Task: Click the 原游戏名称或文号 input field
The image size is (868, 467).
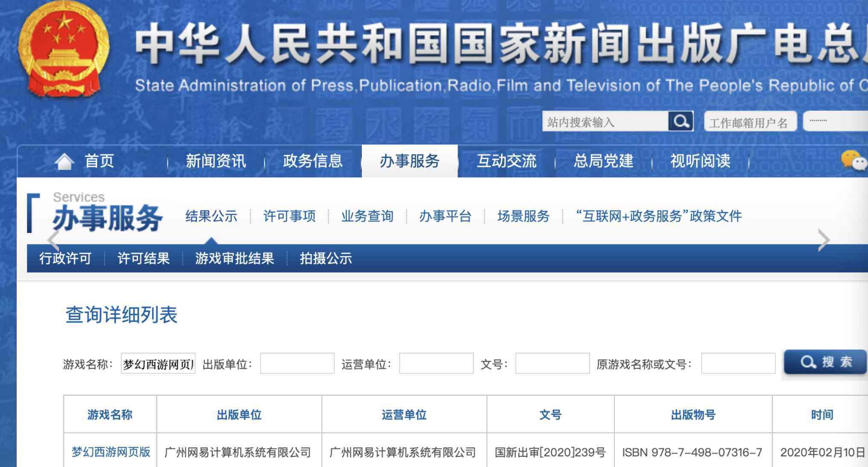Action: 739,363
